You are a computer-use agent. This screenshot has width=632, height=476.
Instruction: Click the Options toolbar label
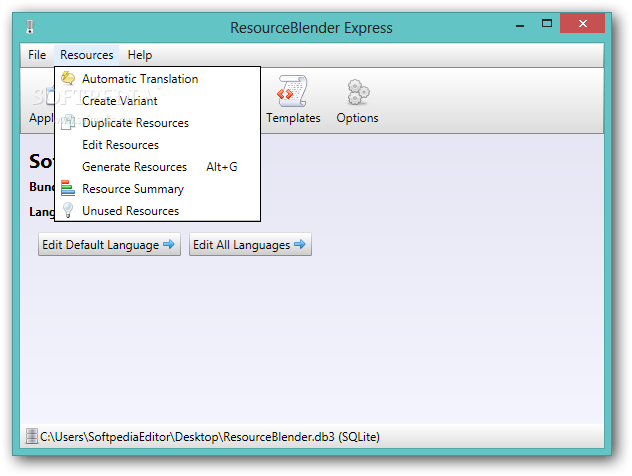tap(358, 118)
